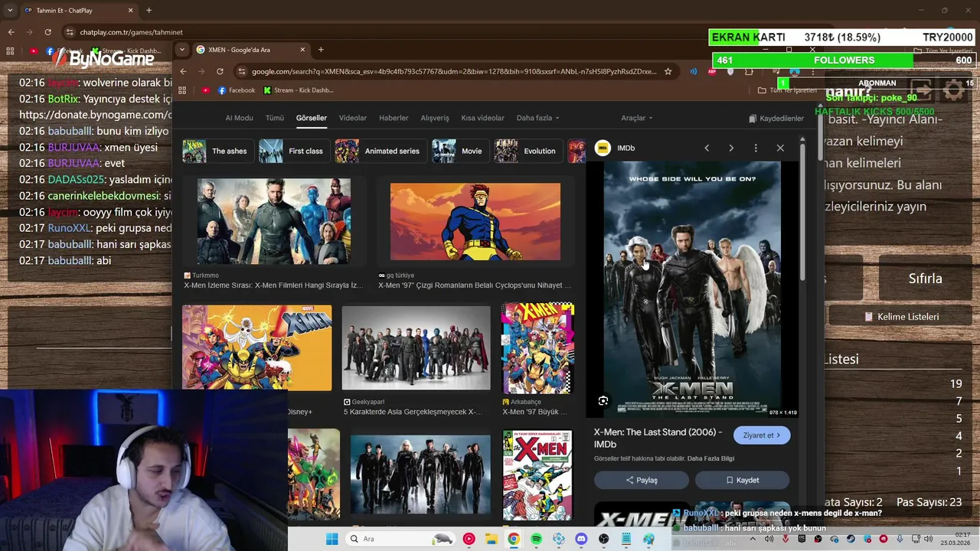Click the IMDb source label in preview
Viewport: 980px width, 551px height.
tap(626, 148)
